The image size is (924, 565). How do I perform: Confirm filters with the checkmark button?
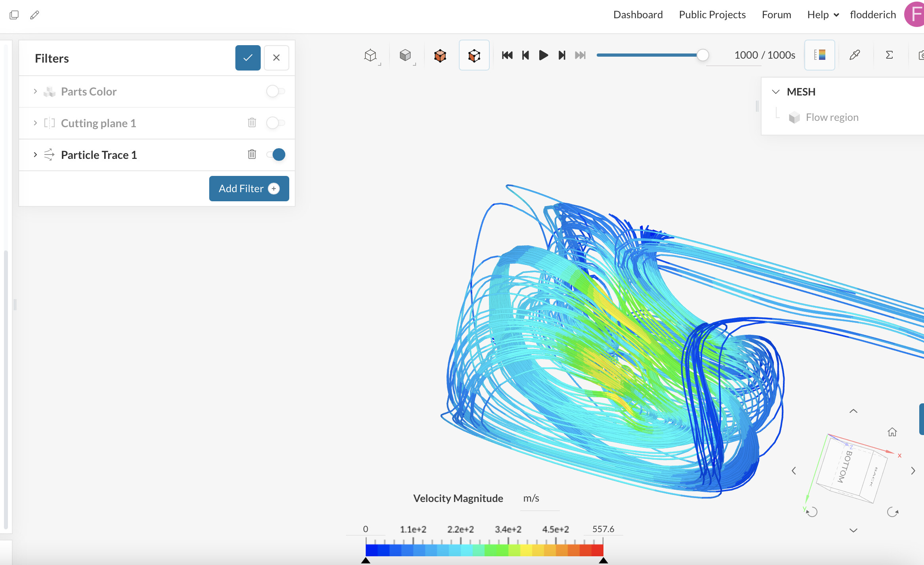248,58
